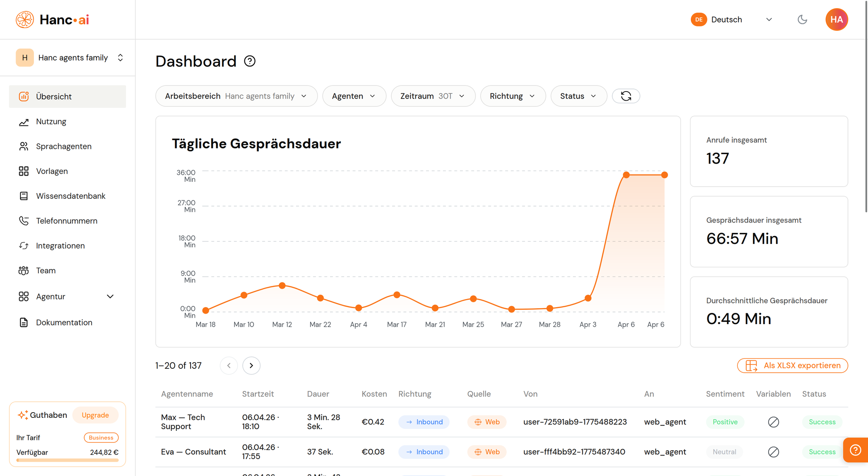This screenshot has width=868, height=476.
Task: Select the Integrationen sync icon
Action: pyautogui.click(x=24, y=245)
